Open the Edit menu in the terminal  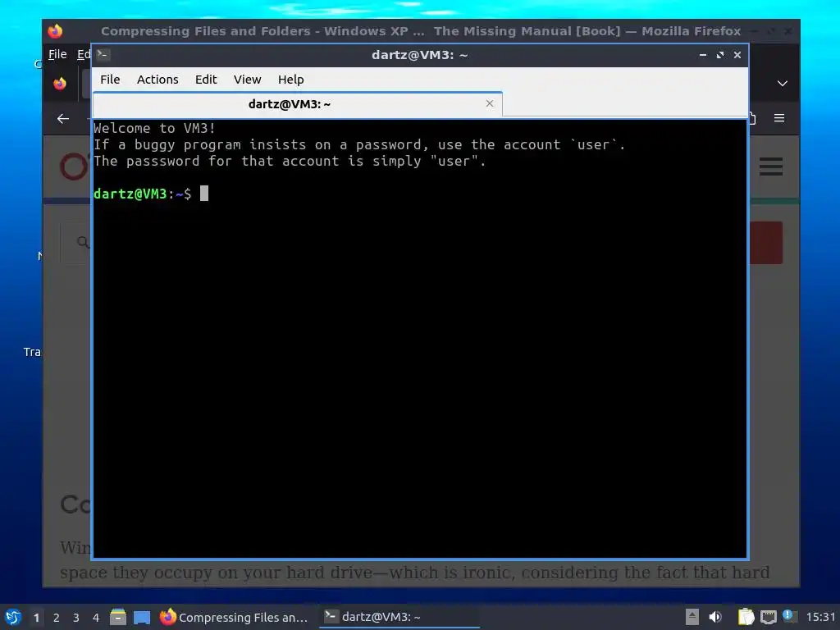[206, 80]
